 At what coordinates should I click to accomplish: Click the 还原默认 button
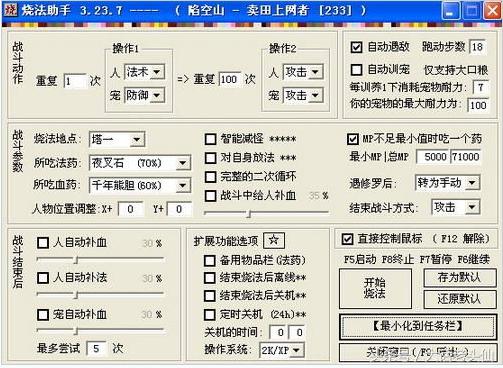(x=459, y=299)
